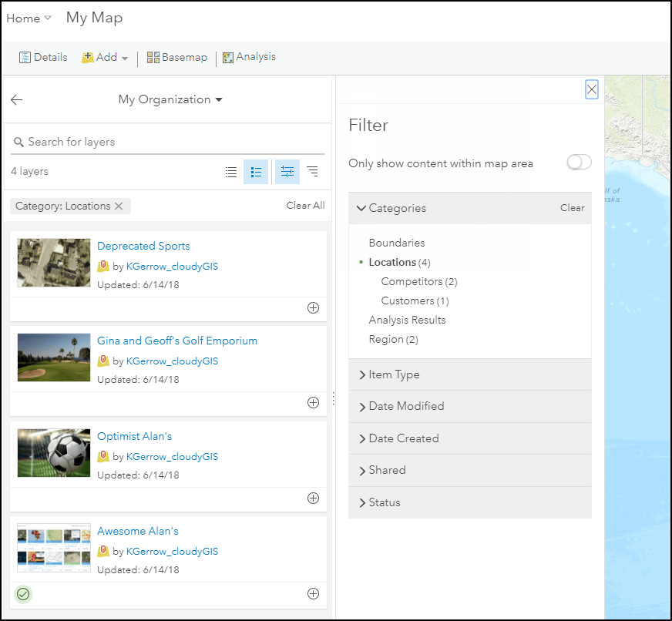This screenshot has height=621, width=672.
Task: Click Clear All filters link
Action: tap(305, 206)
